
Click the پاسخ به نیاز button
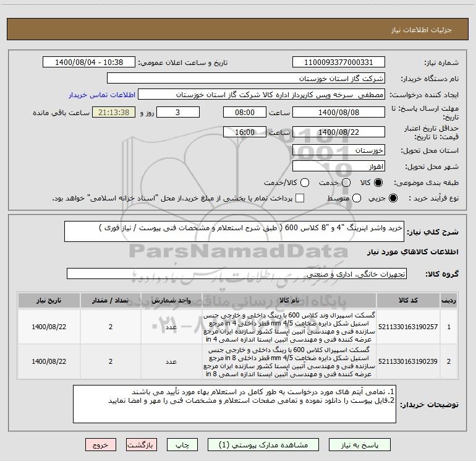point(360,445)
